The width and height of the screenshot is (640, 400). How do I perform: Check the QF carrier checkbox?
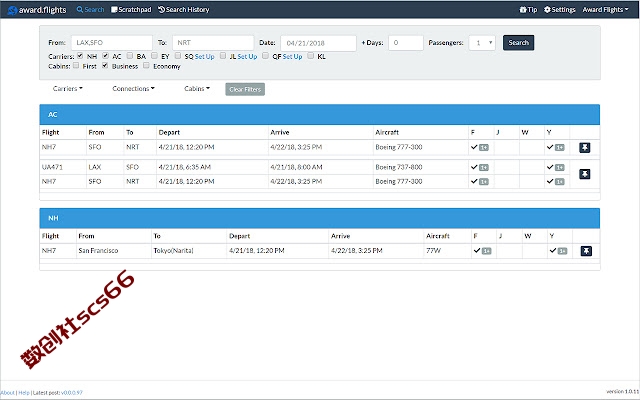click(x=265, y=56)
